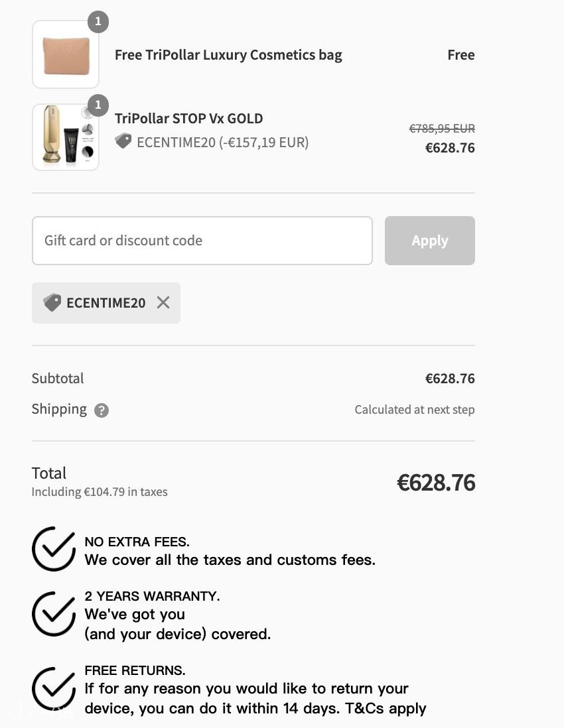Click the crossed-out €785,95 EUR price
The image size is (564, 728).
pyautogui.click(x=442, y=128)
